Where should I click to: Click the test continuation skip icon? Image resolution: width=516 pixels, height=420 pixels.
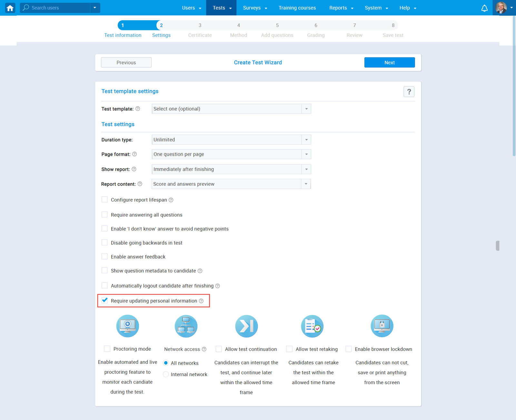tap(246, 326)
